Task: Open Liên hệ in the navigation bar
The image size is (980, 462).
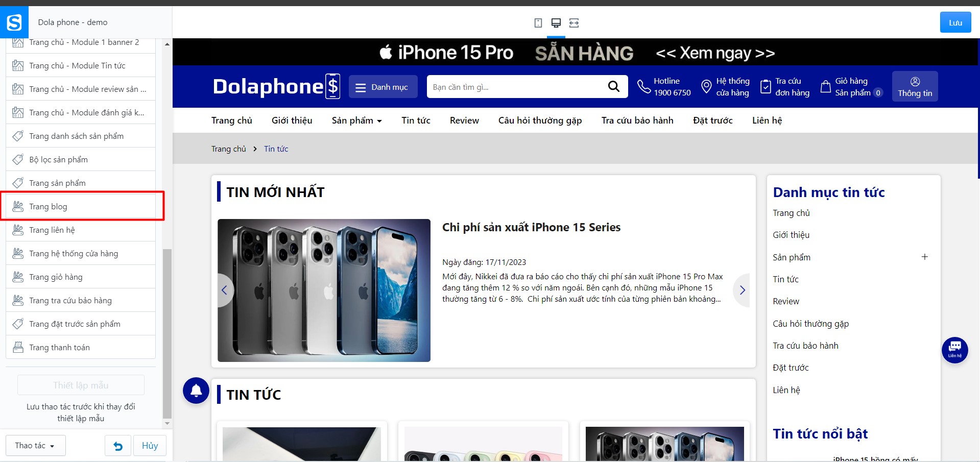Action: (767, 120)
